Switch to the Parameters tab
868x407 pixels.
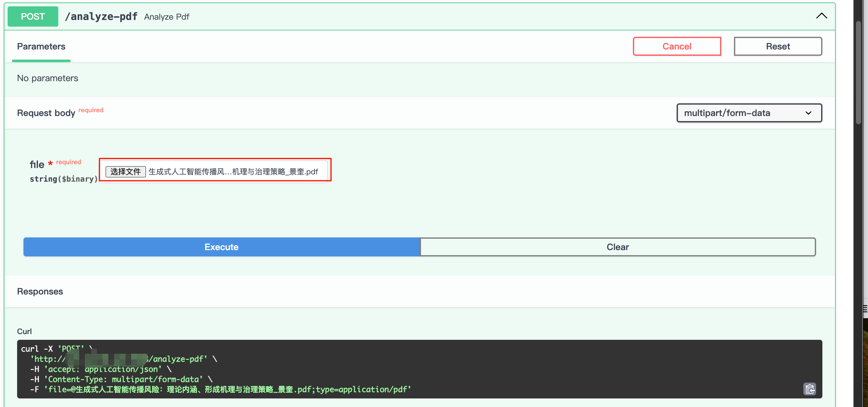pos(41,46)
